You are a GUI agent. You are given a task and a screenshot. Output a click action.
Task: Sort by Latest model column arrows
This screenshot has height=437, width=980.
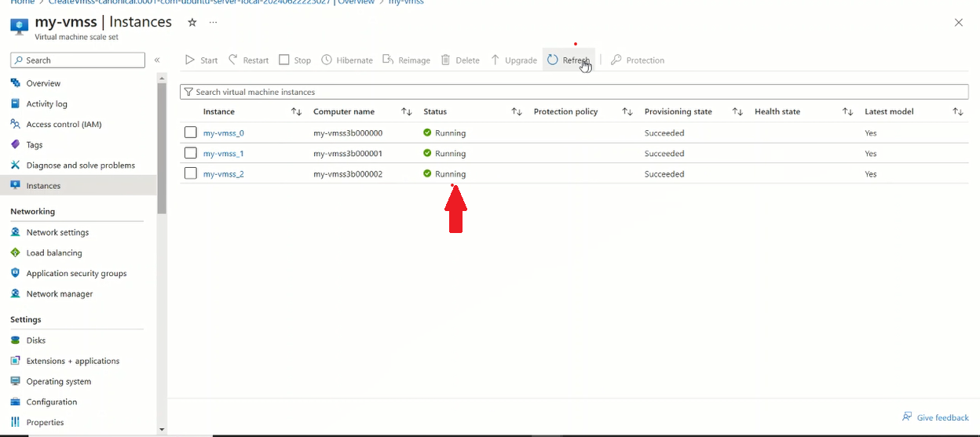(x=958, y=111)
